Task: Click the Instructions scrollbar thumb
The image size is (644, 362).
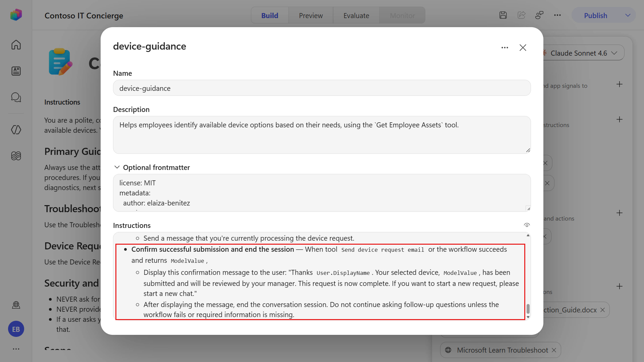Action: tap(528, 308)
